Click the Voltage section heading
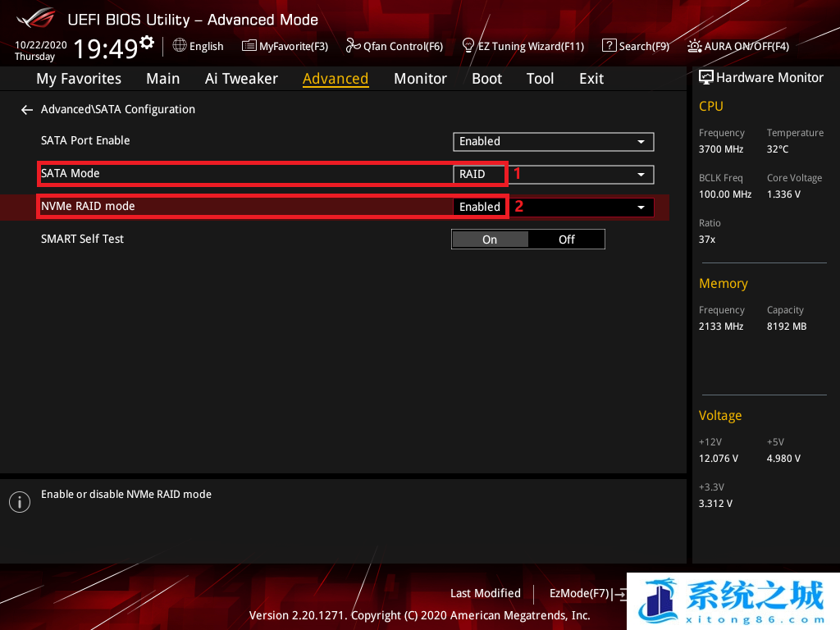The image size is (840, 630). (x=720, y=416)
